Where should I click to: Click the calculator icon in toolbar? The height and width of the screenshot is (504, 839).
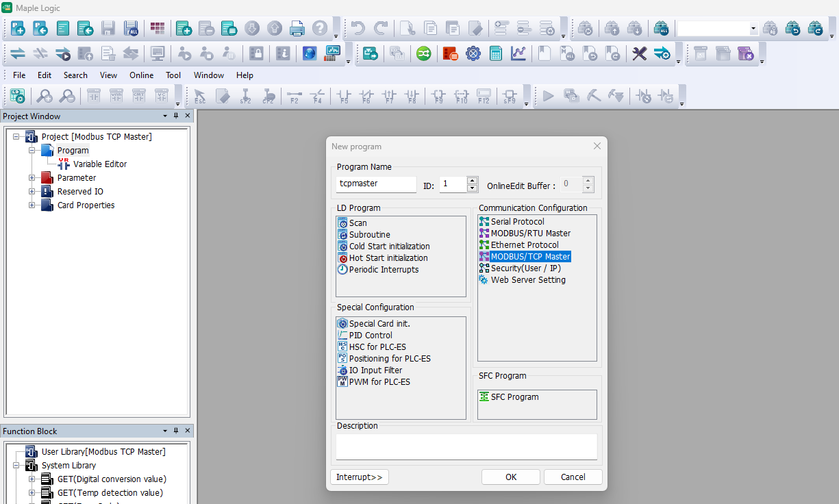click(x=496, y=53)
